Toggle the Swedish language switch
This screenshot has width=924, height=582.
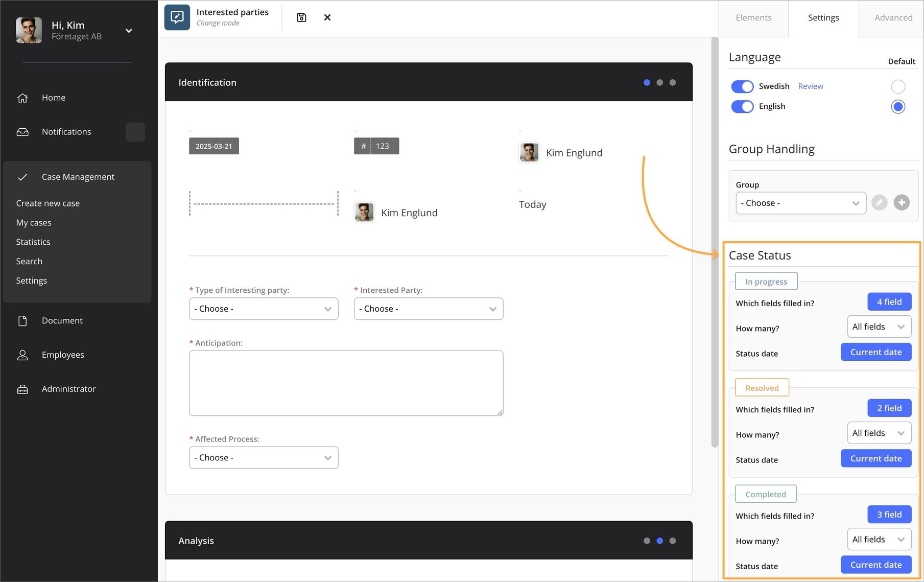[x=742, y=86]
